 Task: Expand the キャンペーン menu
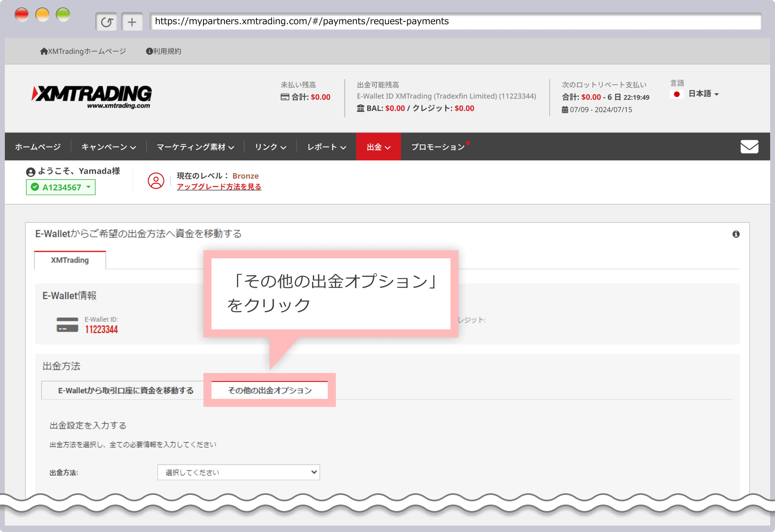tap(109, 147)
